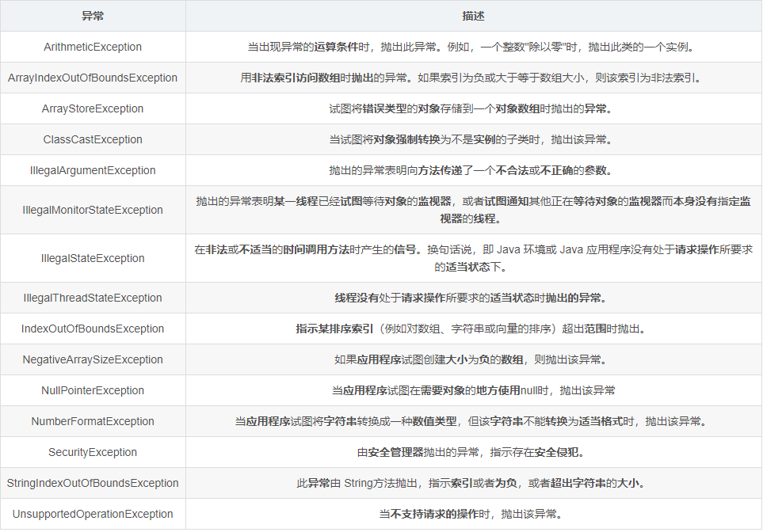Click the IllegalThreadStateException cell
This screenshot has height=532, width=763.
pyautogui.click(x=93, y=298)
